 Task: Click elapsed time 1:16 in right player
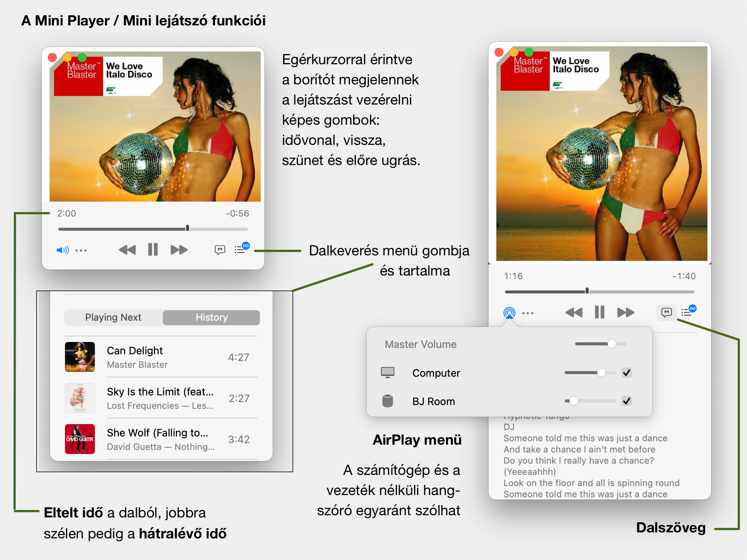point(514,276)
